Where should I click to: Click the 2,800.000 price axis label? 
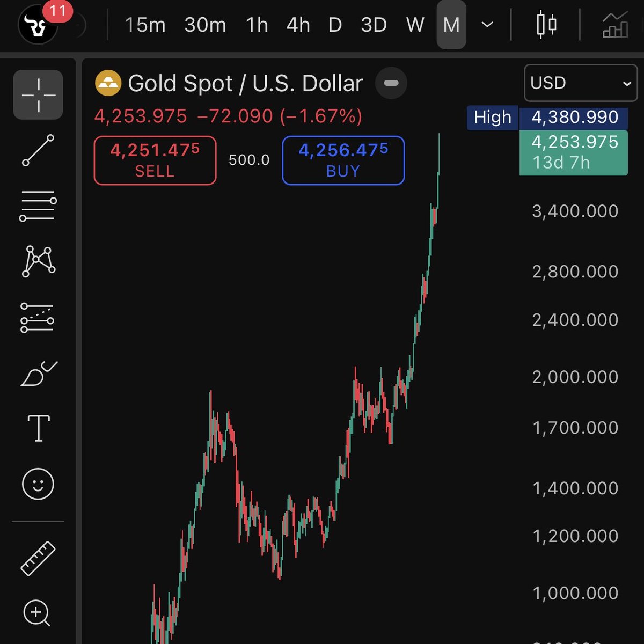pos(575,272)
